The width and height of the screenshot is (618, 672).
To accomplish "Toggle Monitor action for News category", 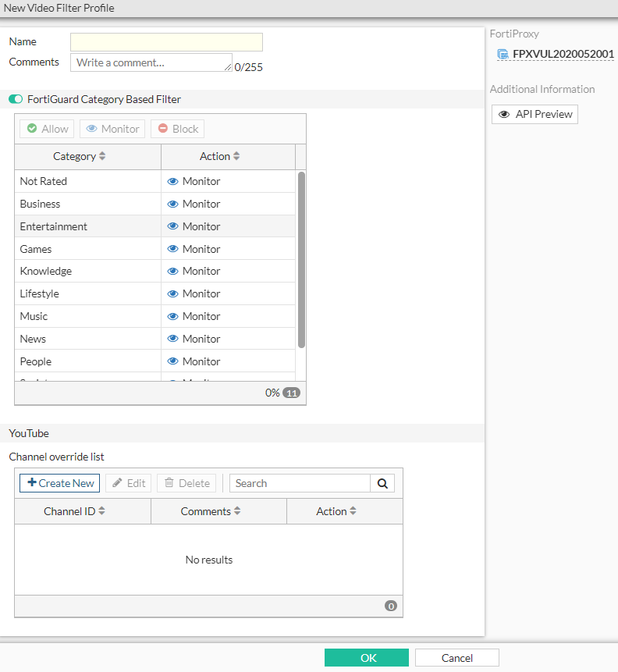I will coord(173,339).
